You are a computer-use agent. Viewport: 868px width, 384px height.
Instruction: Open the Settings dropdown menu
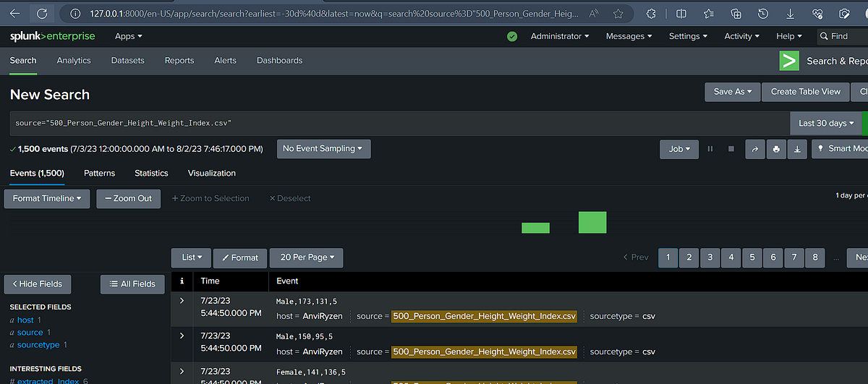[x=689, y=36]
